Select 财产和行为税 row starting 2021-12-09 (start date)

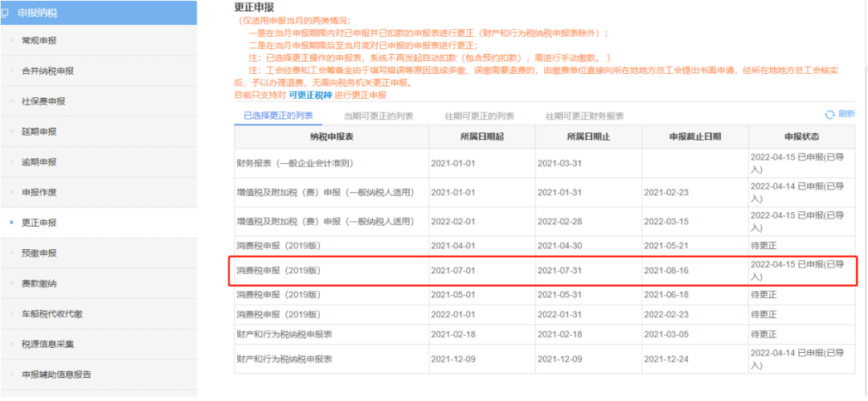point(545,359)
